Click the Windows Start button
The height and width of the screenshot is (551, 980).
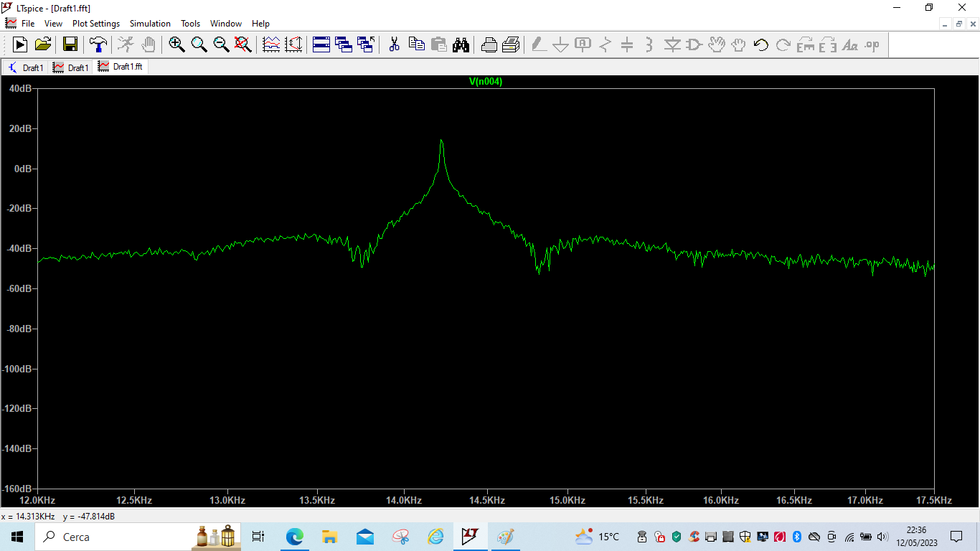click(17, 537)
